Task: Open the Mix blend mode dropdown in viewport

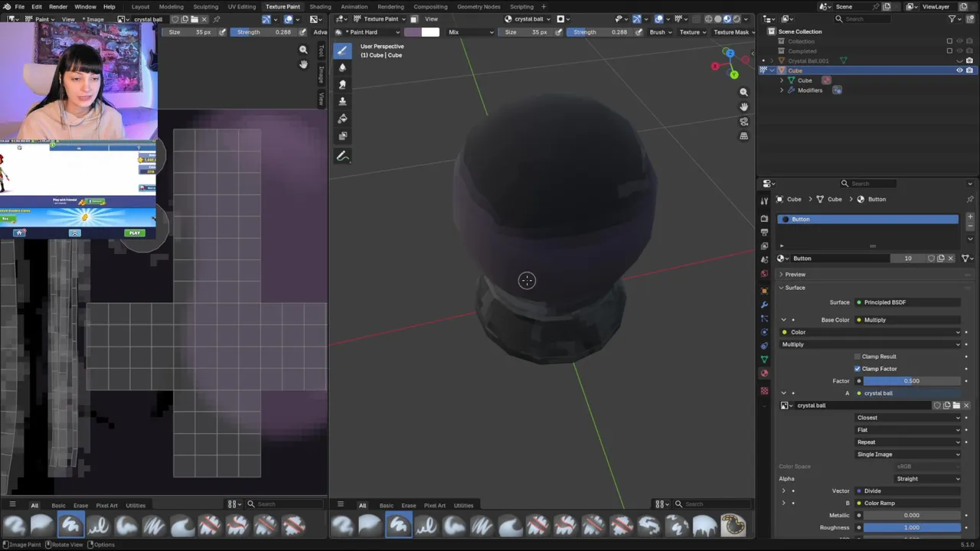Action: click(470, 32)
